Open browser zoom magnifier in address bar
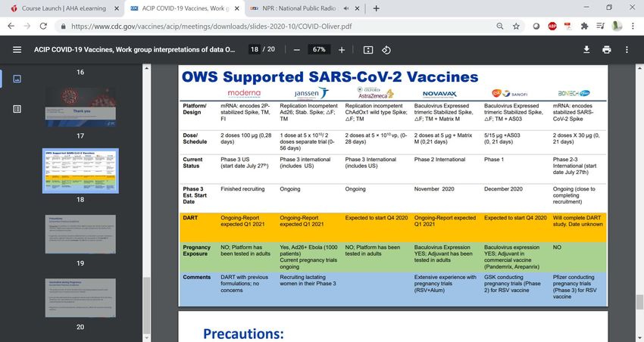644x342 pixels. point(500,26)
